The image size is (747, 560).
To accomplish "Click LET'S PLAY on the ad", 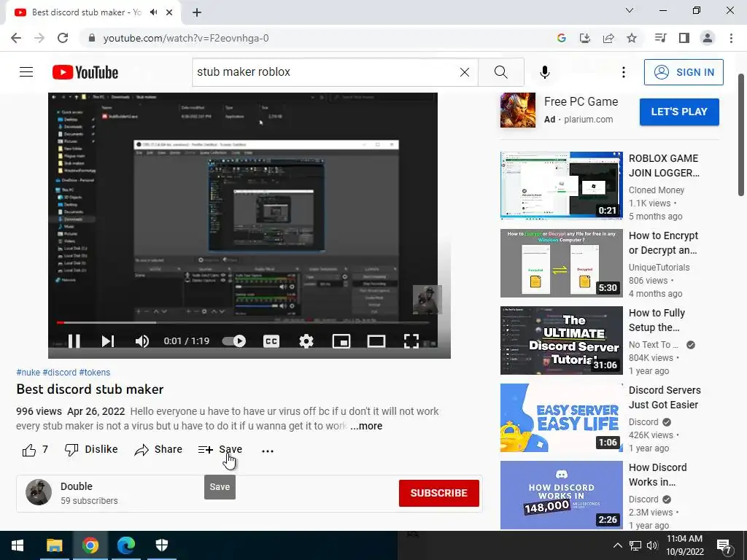I will pos(679,112).
